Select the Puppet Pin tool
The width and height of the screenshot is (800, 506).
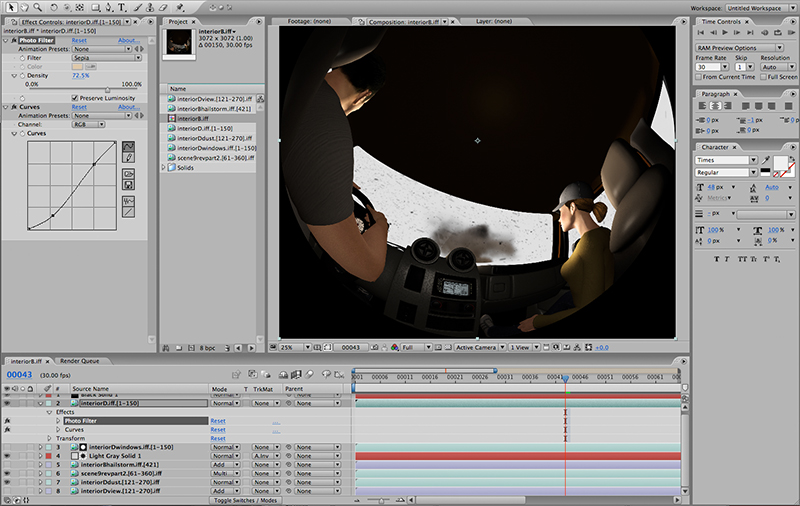point(180,7)
